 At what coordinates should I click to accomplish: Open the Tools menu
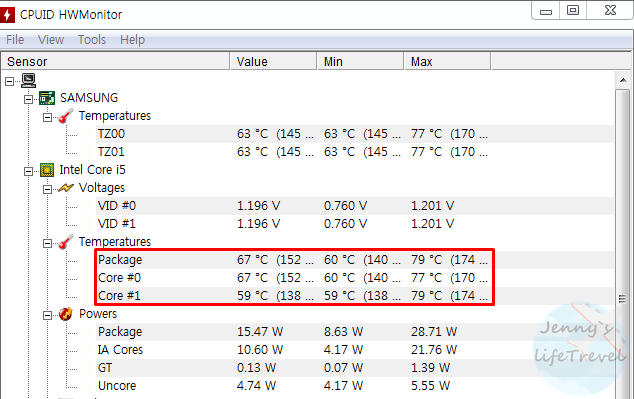(x=92, y=40)
